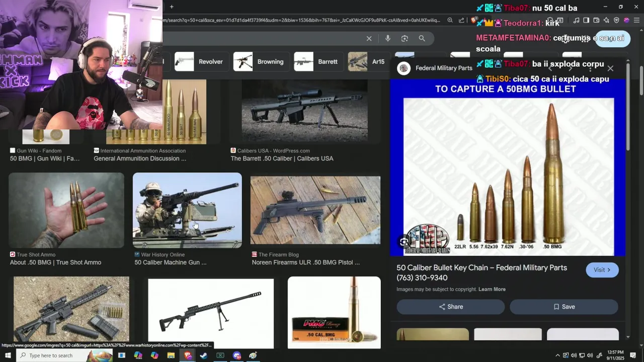
Task: Open File Explorer from taskbar
Action: pyautogui.click(x=171, y=355)
